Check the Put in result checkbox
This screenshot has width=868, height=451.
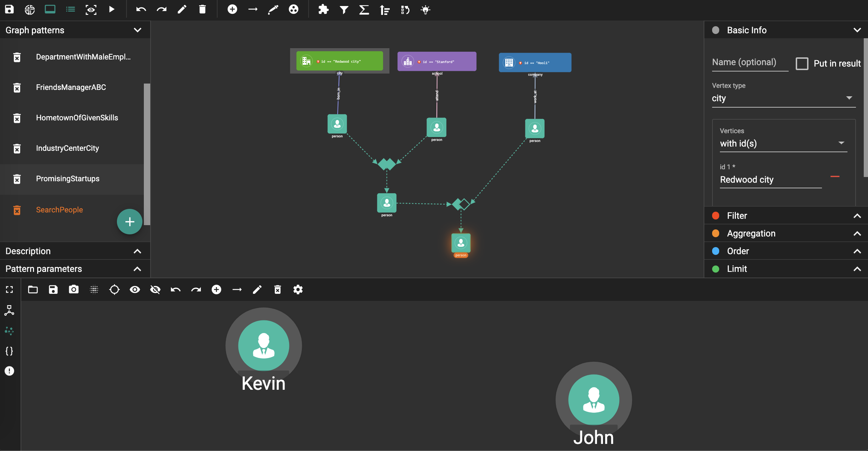coord(802,63)
